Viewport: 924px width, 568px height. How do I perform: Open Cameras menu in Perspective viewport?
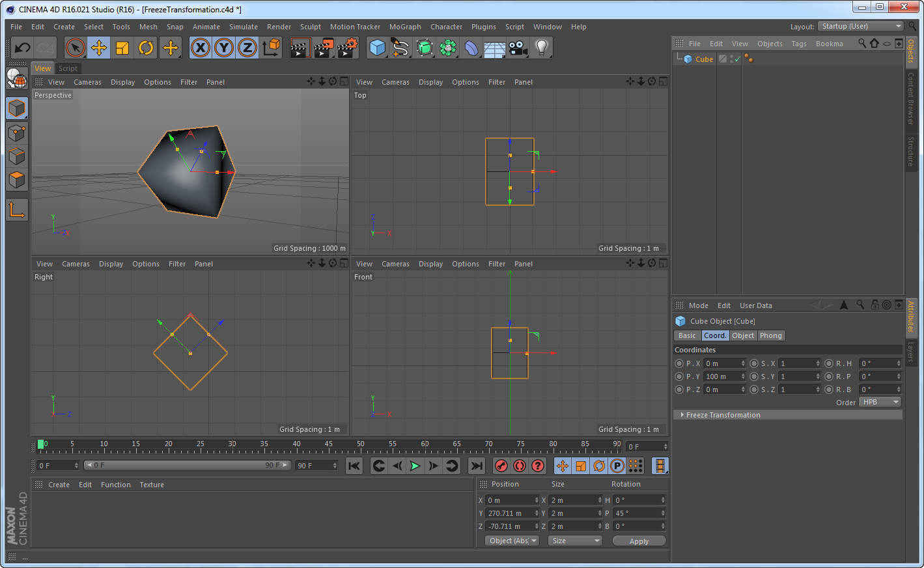87,82
